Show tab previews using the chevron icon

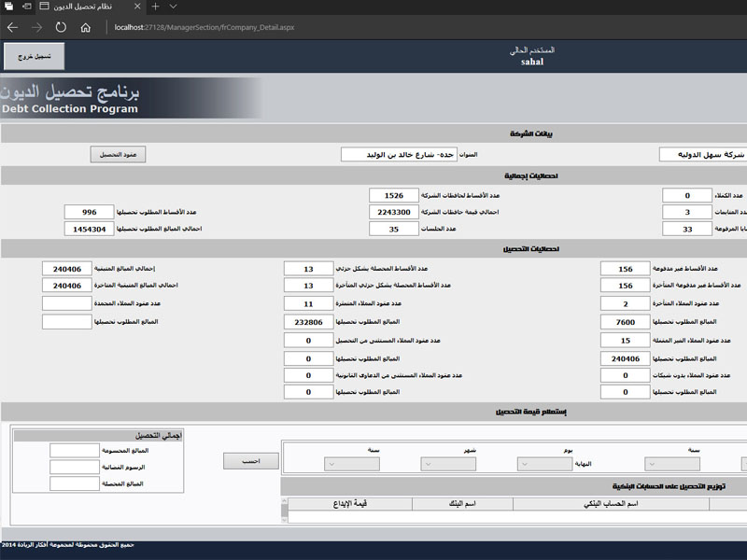(x=173, y=7)
